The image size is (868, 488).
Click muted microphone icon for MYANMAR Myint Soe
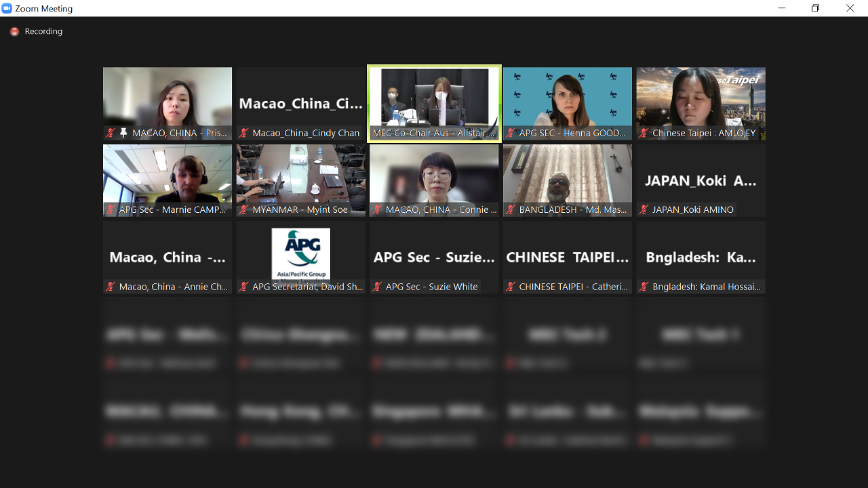coord(243,210)
